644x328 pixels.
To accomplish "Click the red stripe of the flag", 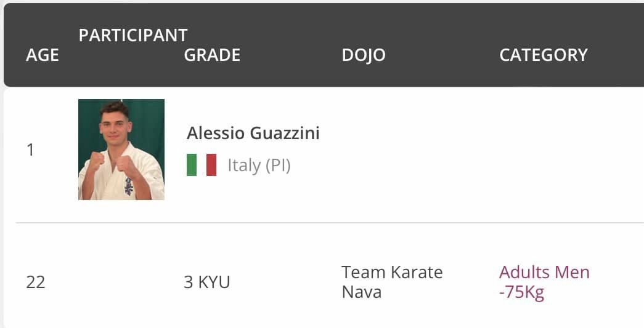I will [211, 165].
